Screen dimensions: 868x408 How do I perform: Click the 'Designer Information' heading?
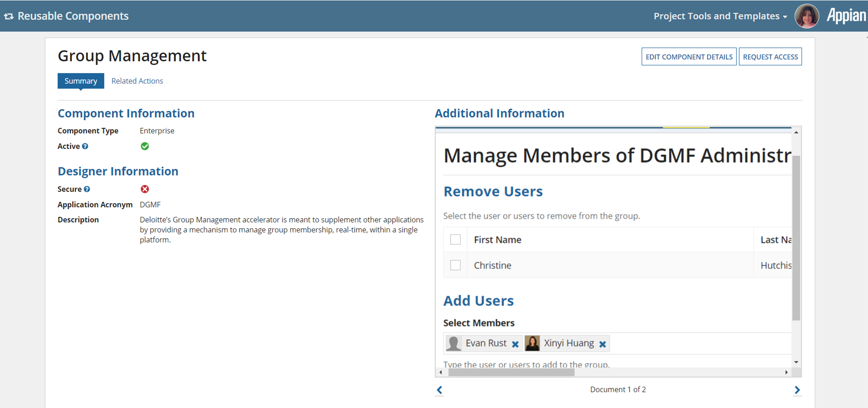(x=118, y=171)
